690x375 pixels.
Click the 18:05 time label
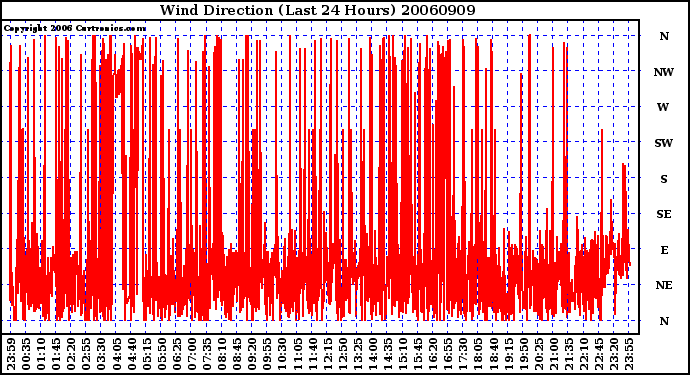point(479,354)
